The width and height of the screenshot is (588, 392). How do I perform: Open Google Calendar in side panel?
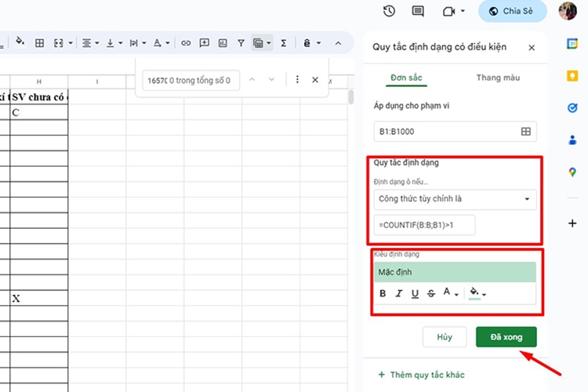pyautogui.click(x=572, y=44)
